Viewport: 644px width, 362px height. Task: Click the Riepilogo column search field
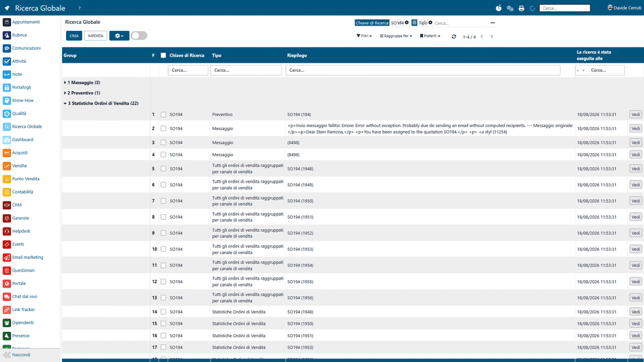point(423,70)
